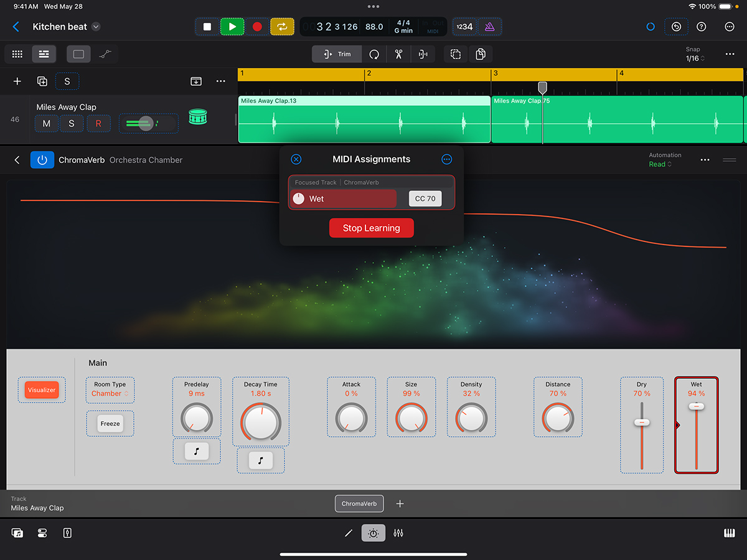This screenshot has height=560, width=747.
Task: Open the Kitchen beat project menu
Action: click(x=96, y=27)
